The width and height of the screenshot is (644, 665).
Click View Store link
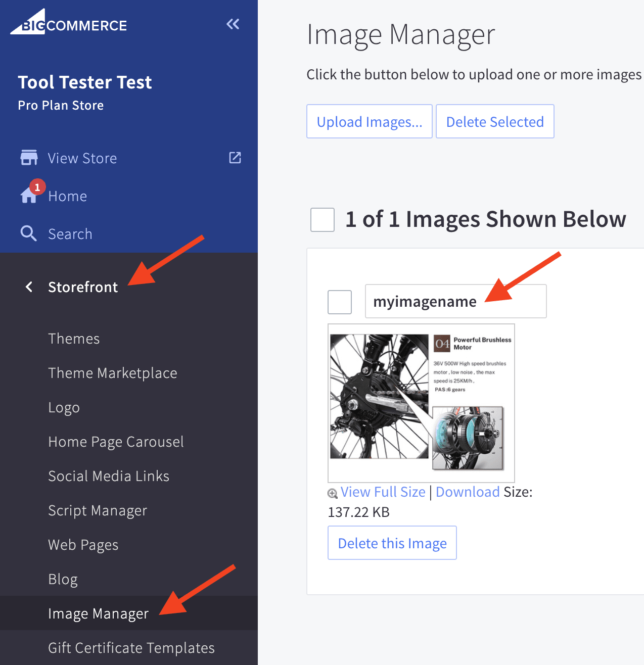click(x=82, y=158)
